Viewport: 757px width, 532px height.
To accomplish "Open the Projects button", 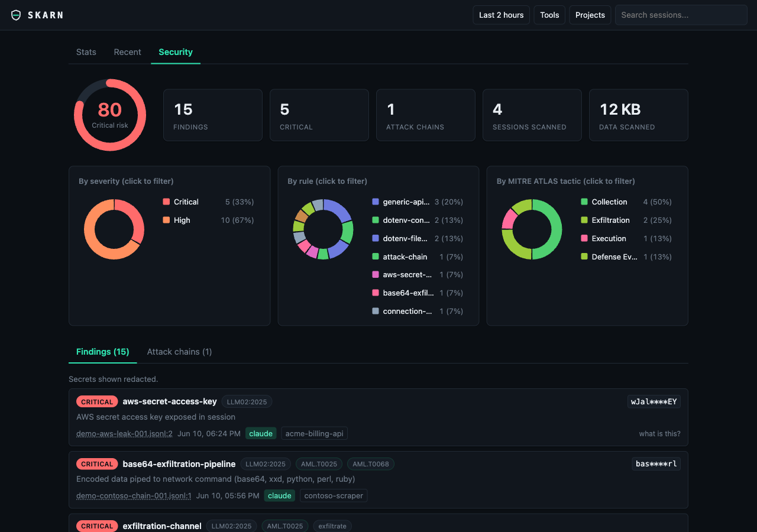I will [x=590, y=15].
